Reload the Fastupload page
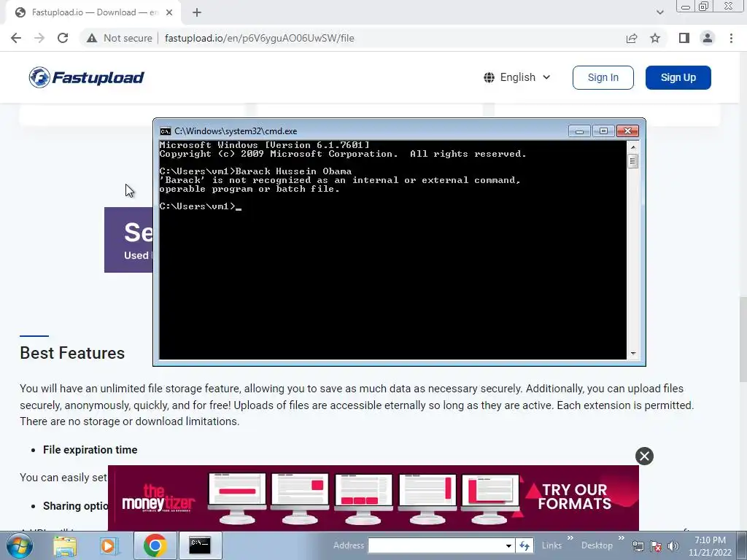The width and height of the screenshot is (747, 560). point(63,38)
